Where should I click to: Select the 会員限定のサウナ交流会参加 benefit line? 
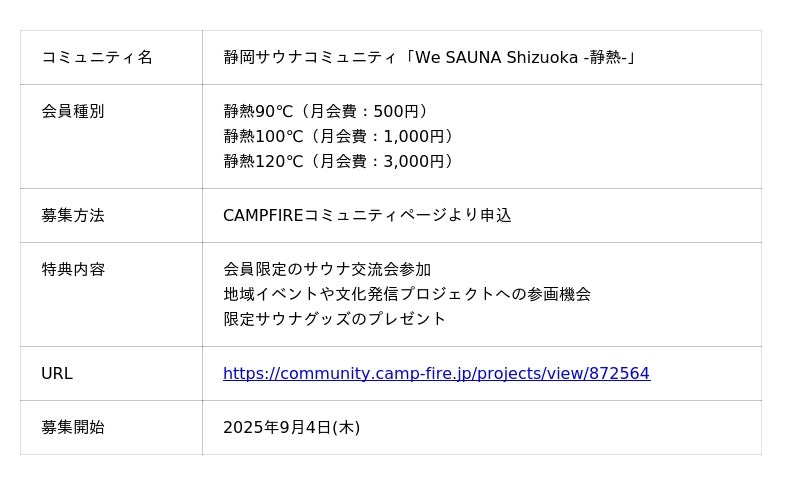pyautogui.click(x=327, y=270)
